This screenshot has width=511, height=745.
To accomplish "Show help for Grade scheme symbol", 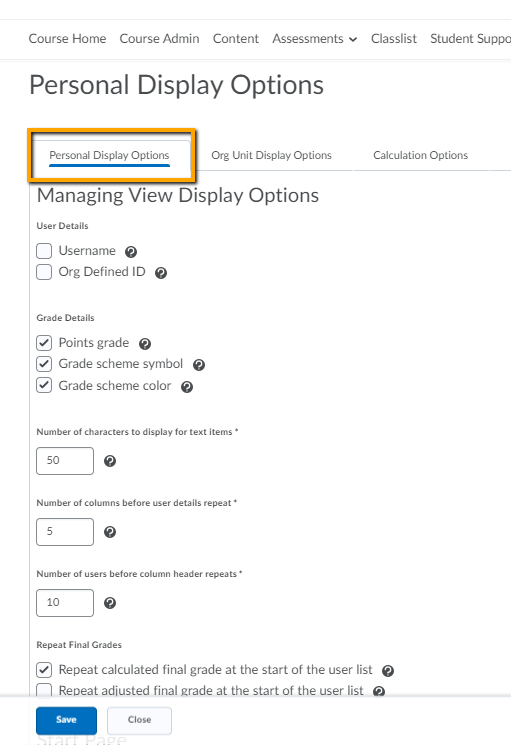I will click(199, 364).
